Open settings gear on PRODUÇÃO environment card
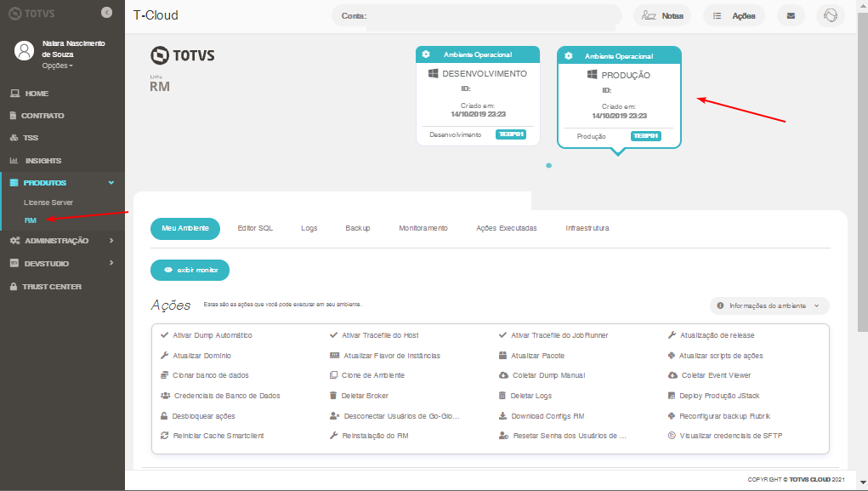The image size is (868, 491). [x=568, y=56]
